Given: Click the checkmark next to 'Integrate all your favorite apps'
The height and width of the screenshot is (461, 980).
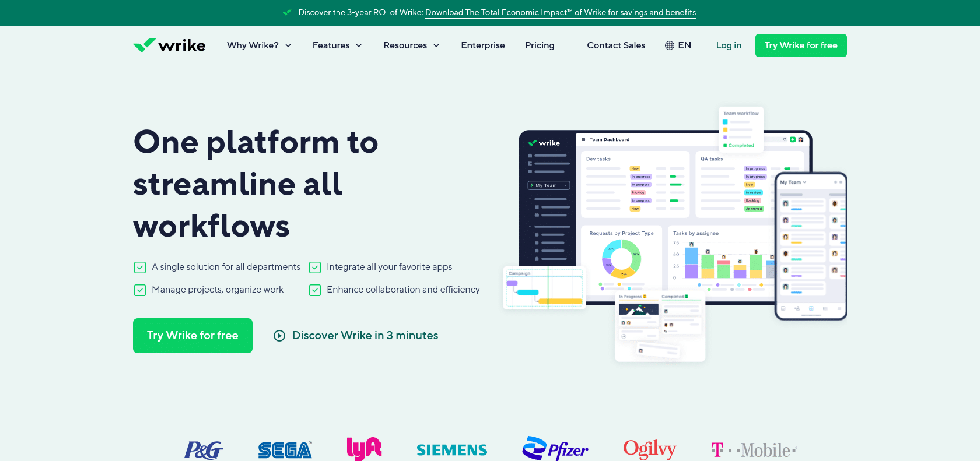Looking at the screenshot, I should [x=315, y=268].
